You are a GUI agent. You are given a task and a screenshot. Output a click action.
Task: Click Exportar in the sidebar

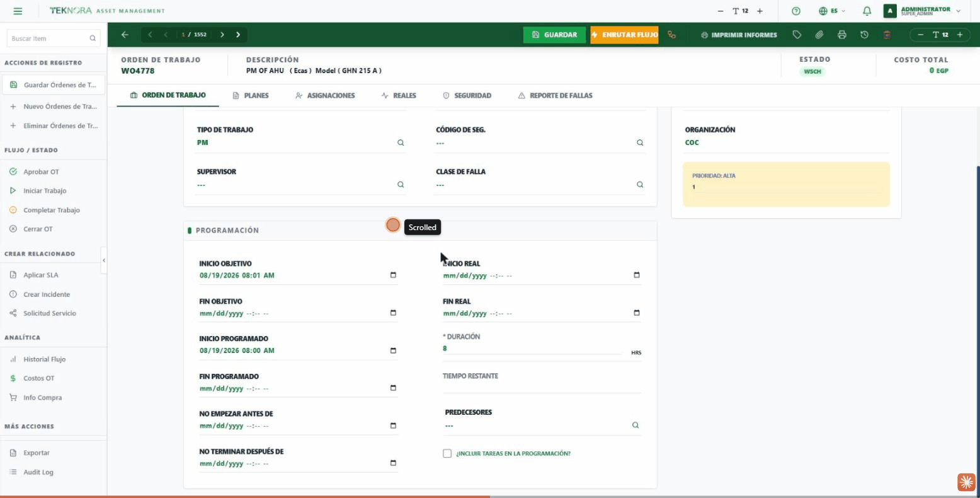36,453
